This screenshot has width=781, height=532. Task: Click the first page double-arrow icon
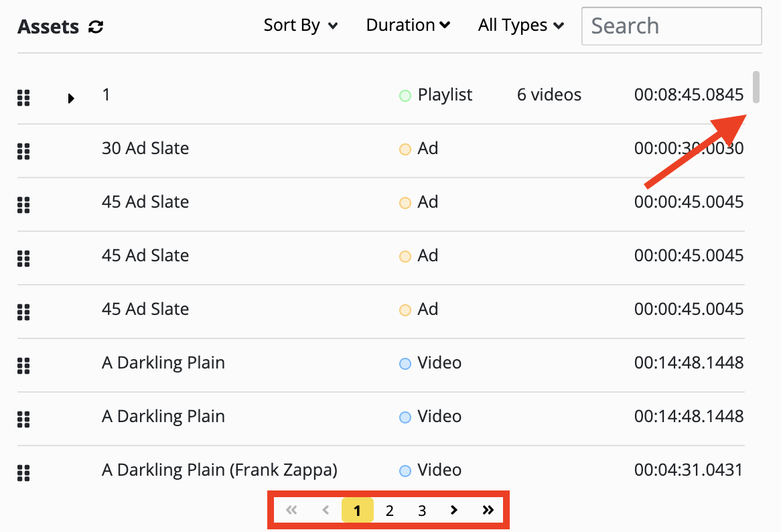point(291,511)
